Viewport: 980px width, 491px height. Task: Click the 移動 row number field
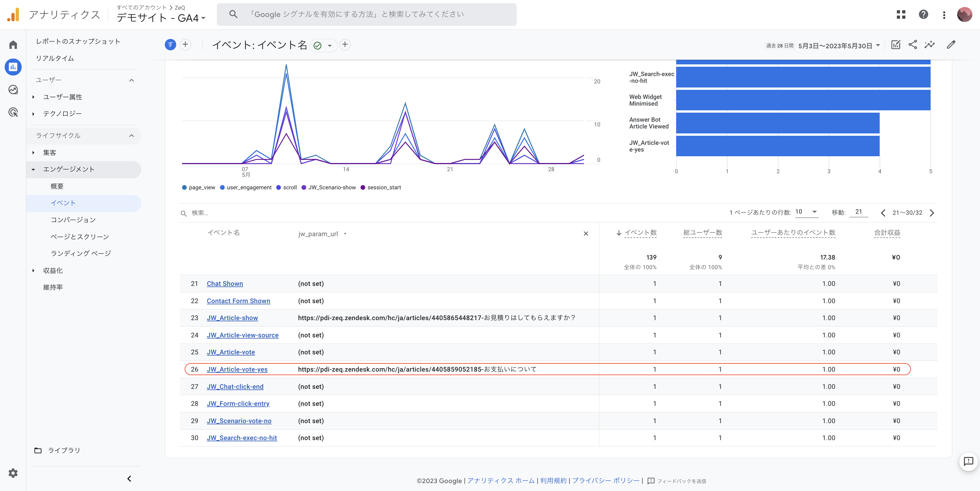pos(859,212)
